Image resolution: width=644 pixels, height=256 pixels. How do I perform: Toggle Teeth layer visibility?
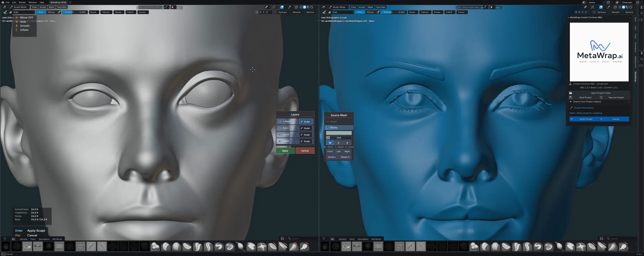pos(280,141)
